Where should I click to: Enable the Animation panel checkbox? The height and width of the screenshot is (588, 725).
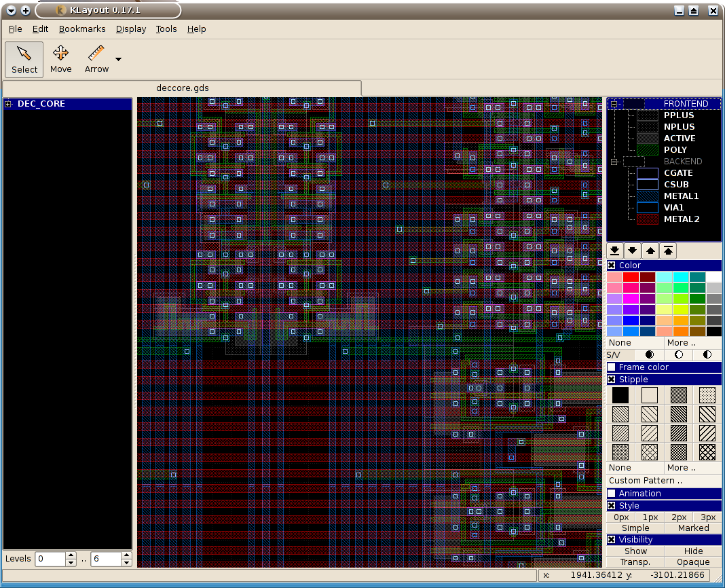click(x=612, y=494)
